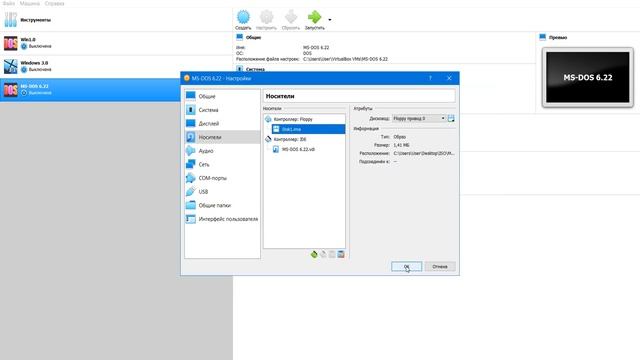Select the Windows 3.0 virtual machine
The height and width of the screenshot is (360, 640).
116,66
